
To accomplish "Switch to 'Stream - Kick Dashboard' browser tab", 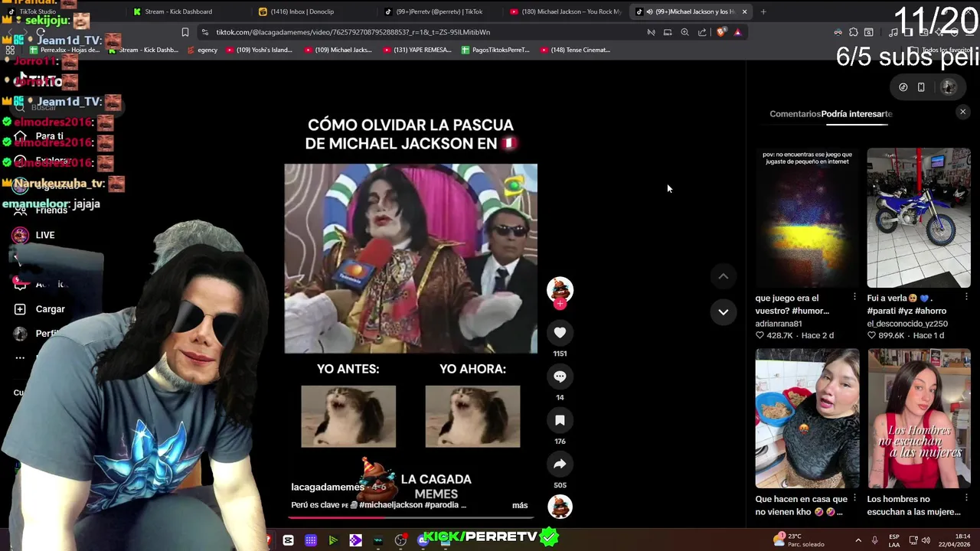I will pos(178,11).
